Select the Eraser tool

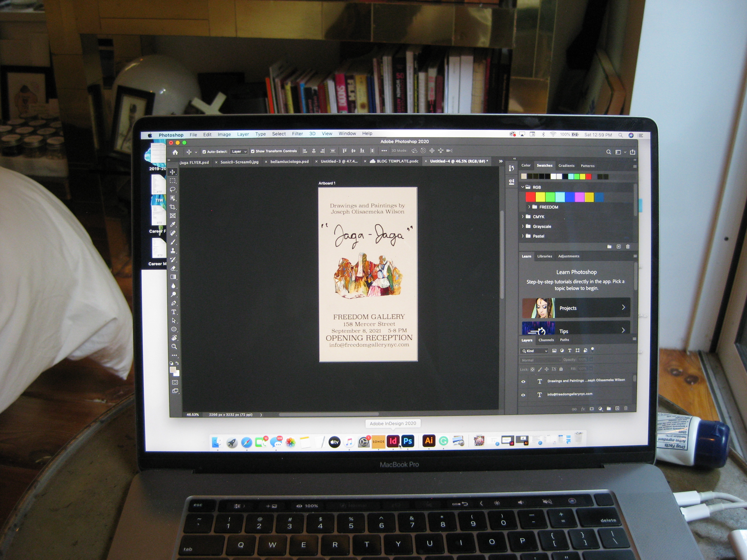173,268
